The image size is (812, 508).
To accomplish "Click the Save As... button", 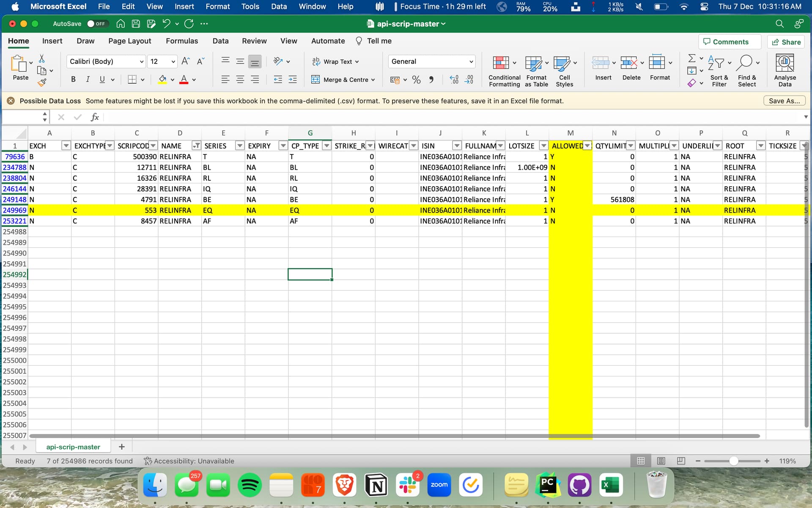I will pyautogui.click(x=784, y=101).
